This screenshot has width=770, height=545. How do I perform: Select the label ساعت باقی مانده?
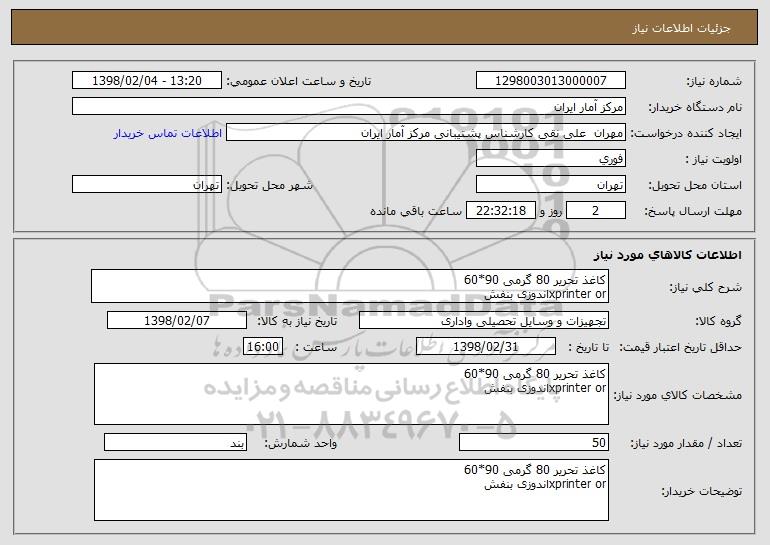pyautogui.click(x=415, y=211)
